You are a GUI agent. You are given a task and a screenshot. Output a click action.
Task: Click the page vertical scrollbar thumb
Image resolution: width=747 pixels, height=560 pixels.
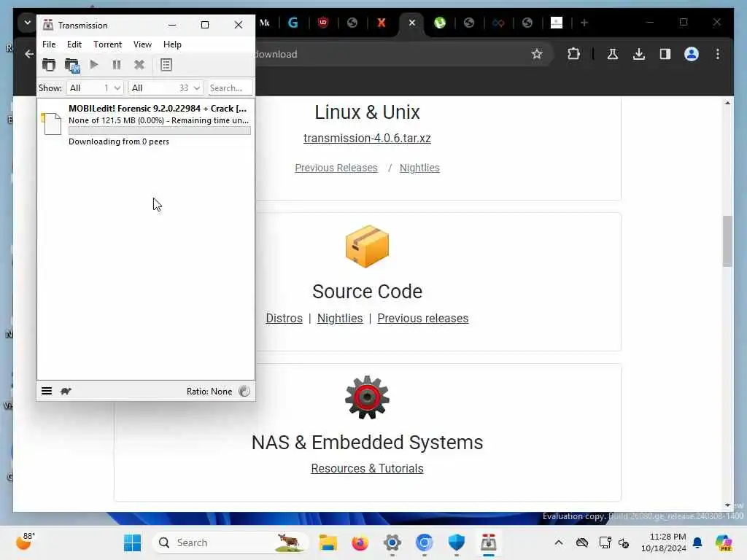point(727,241)
